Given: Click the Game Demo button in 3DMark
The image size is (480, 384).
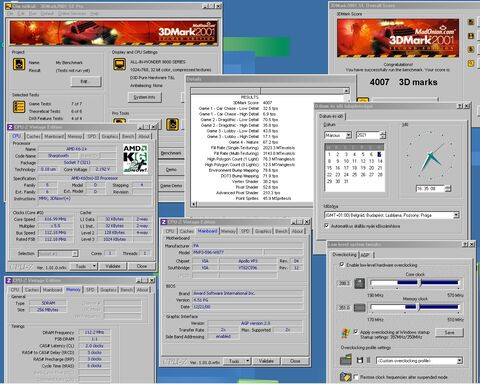Looking at the screenshot, I should pyautogui.click(x=171, y=186).
